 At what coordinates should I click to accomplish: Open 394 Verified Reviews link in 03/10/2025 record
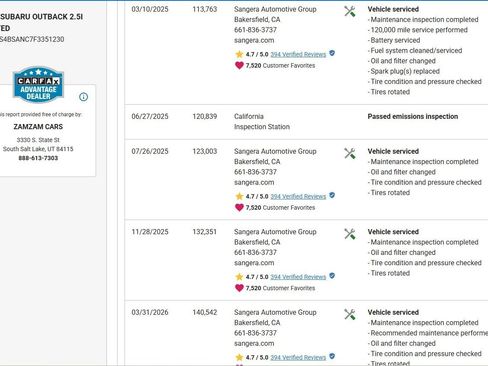(x=298, y=54)
